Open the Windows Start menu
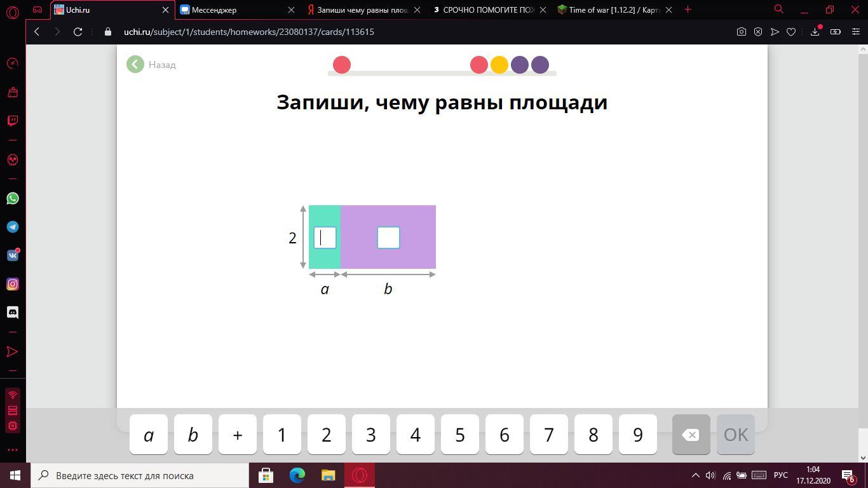868x488 pixels. [x=15, y=475]
